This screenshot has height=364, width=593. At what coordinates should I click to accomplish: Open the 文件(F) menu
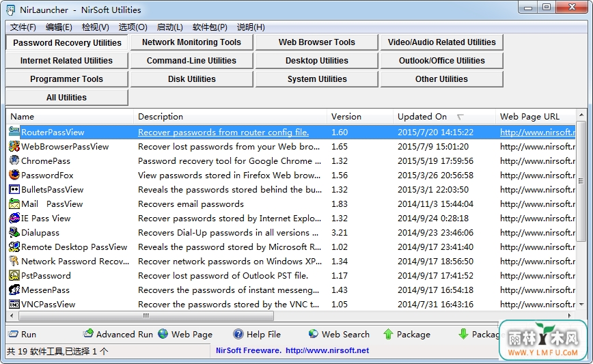click(x=23, y=27)
